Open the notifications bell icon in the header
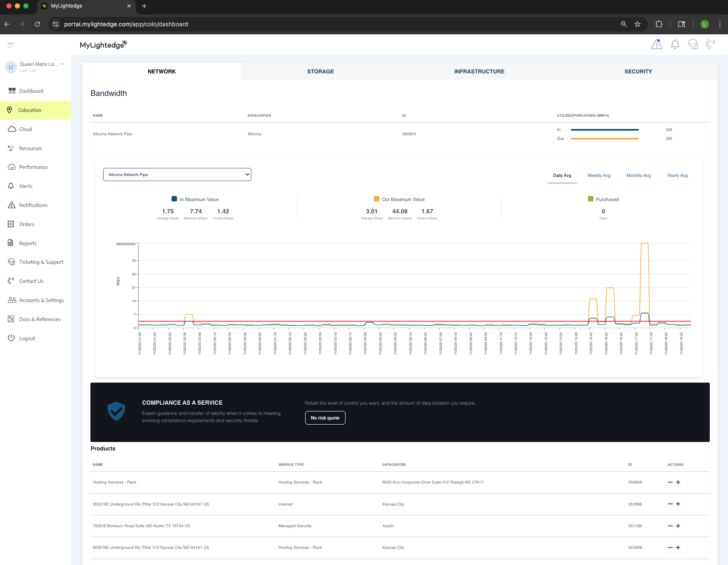 tap(675, 44)
